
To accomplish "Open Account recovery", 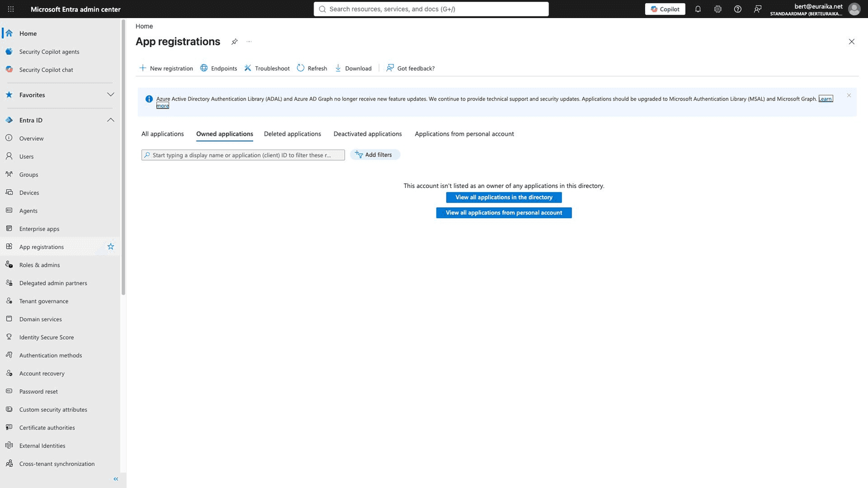I will click(60, 374).
